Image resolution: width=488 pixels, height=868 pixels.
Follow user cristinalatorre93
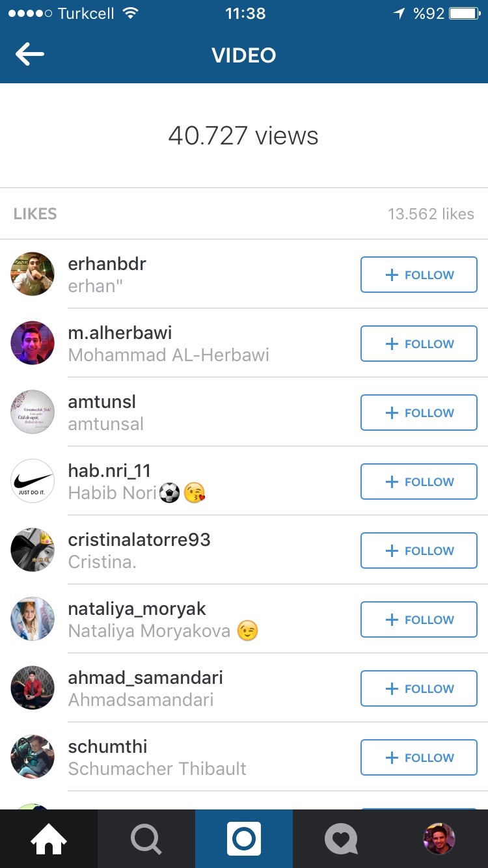click(x=419, y=550)
